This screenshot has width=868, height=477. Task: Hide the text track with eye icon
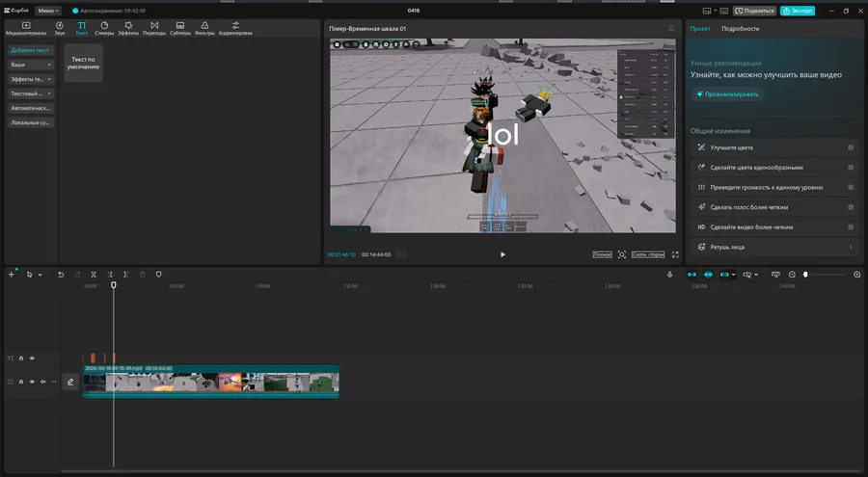click(32, 358)
